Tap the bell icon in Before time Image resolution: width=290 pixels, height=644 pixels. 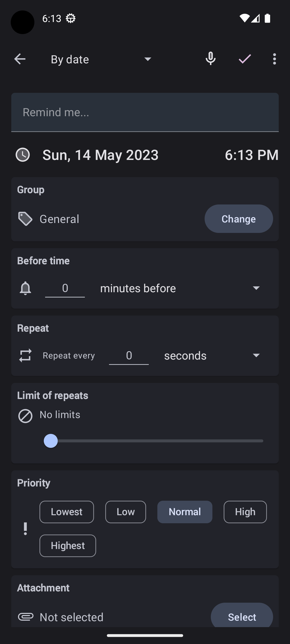[26, 288]
